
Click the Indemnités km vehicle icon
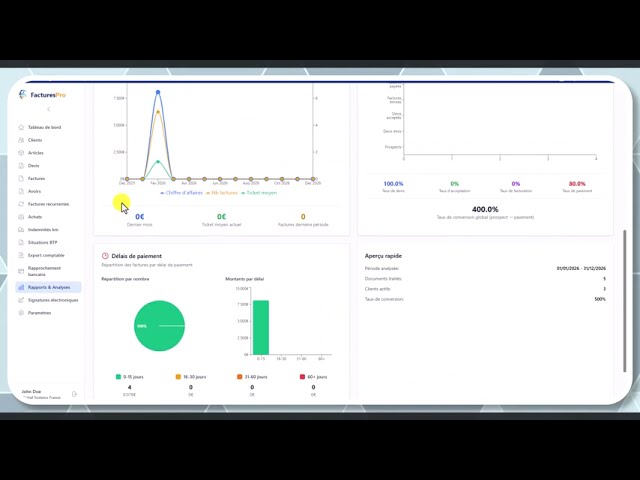[21, 230]
